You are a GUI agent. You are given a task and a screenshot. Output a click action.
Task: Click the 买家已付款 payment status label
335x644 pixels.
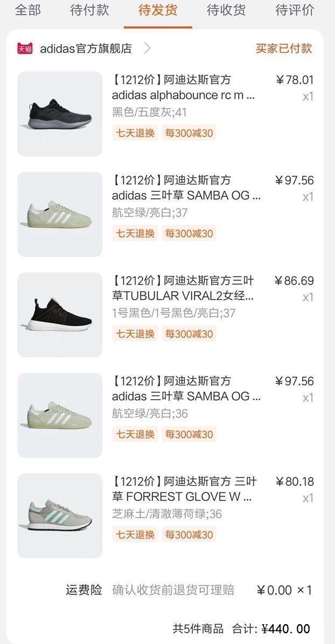point(284,48)
